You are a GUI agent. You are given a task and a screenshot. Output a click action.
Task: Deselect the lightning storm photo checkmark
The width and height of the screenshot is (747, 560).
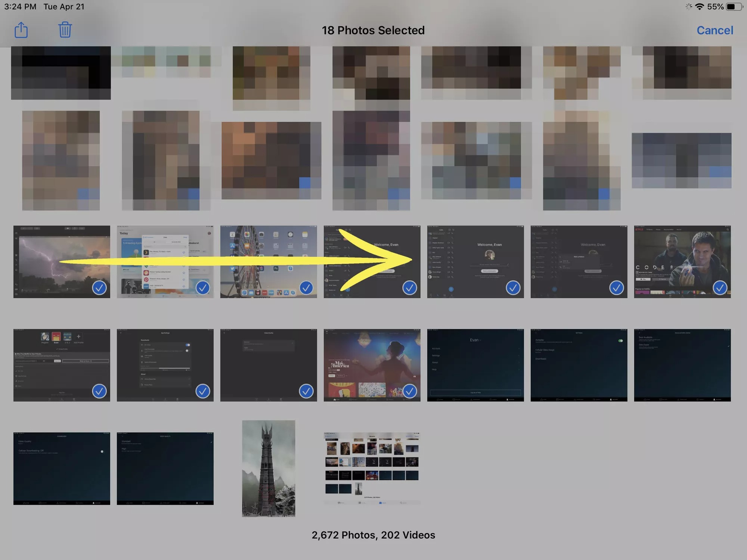pos(99,288)
